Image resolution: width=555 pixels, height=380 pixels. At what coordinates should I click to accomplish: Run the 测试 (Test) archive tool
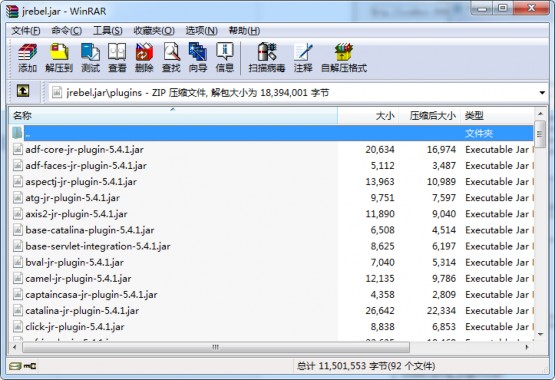90,57
